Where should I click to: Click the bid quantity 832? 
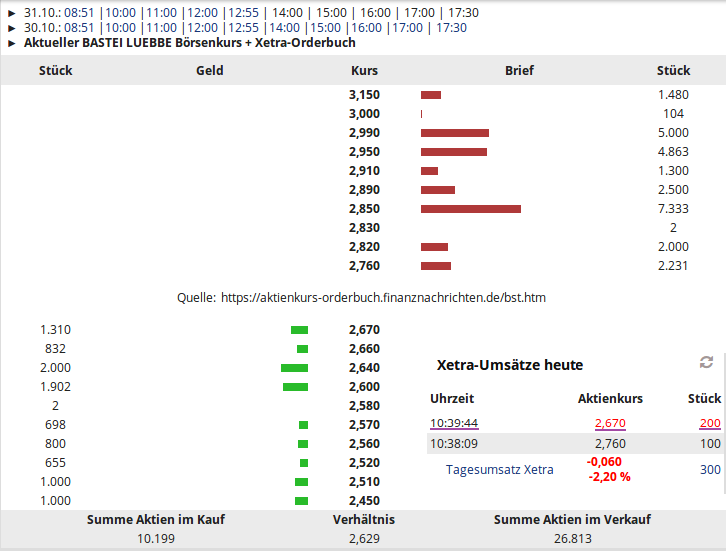(x=56, y=349)
